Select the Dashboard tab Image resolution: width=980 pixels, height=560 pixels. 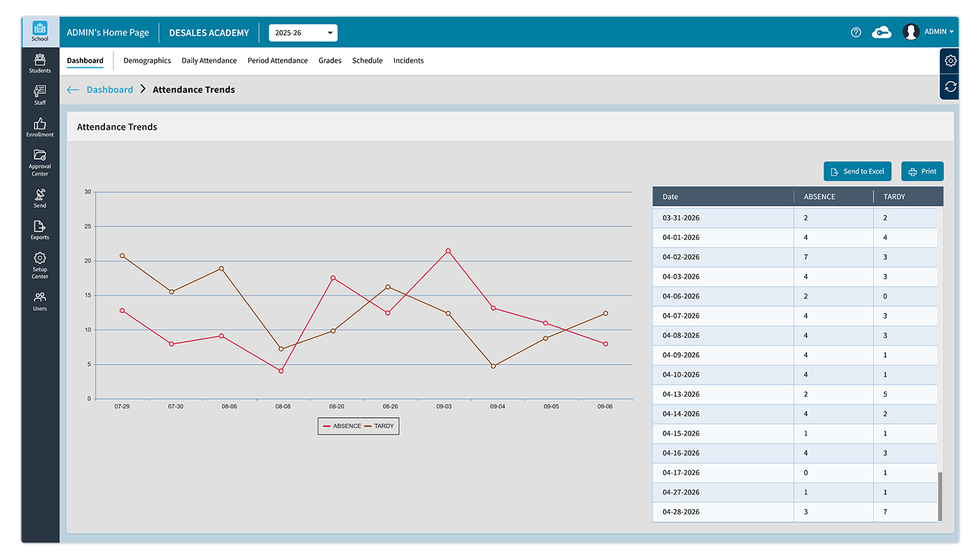85,61
